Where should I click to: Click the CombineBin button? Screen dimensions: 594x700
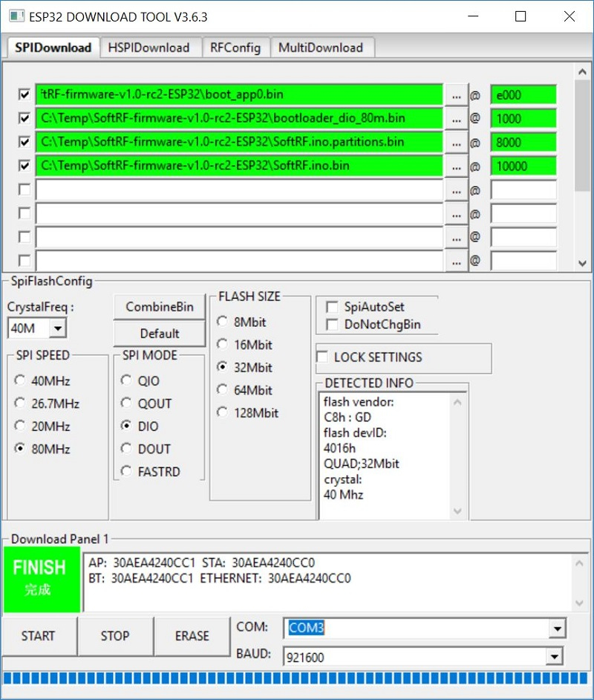pyautogui.click(x=160, y=307)
